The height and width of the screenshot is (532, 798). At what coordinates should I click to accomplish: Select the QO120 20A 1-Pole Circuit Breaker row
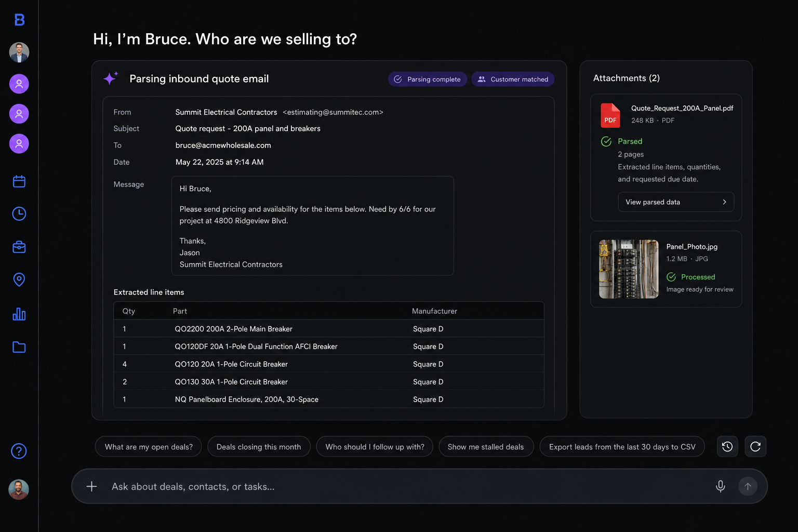(x=329, y=364)
